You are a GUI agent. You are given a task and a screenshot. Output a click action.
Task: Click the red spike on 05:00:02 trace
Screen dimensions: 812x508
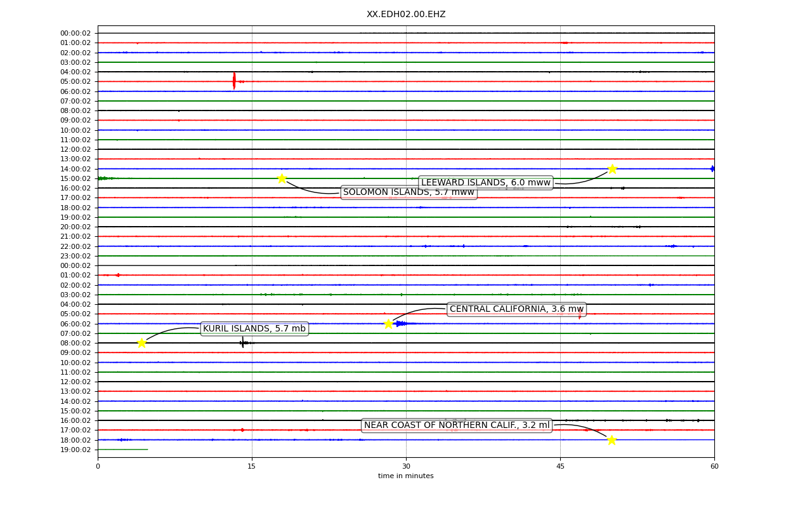(234, 81)
